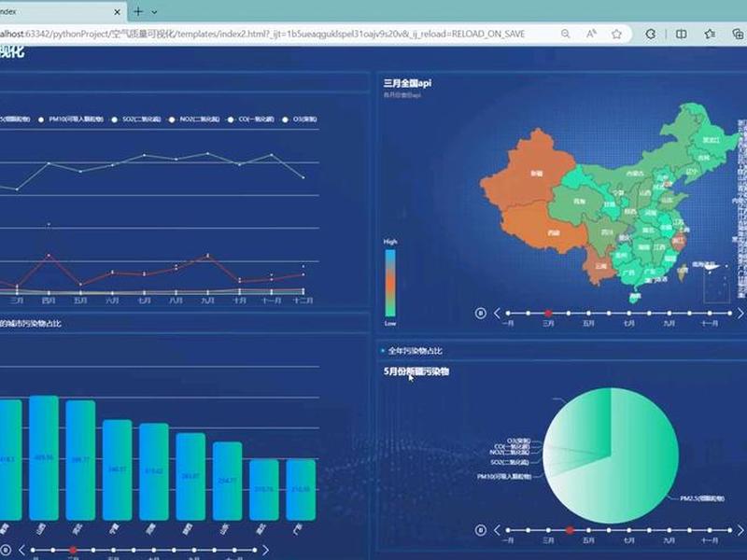The width and height of the screenshot is (747, 560).
Task: Select 十一月 on the map timeline
Action: point(710,314)
